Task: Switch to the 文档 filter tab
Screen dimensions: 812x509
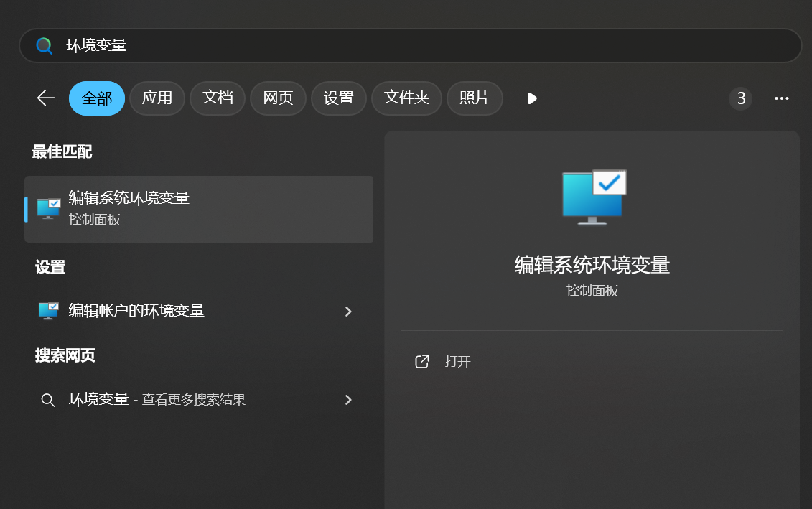Action: 218,98
